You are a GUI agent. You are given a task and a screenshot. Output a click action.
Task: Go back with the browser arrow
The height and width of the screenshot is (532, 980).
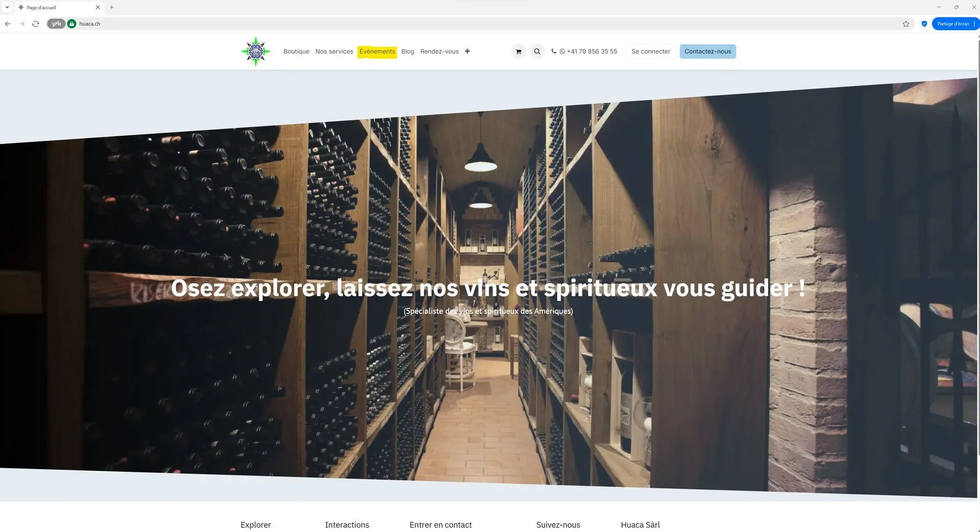pyautogui.click(x=8, y=23)
